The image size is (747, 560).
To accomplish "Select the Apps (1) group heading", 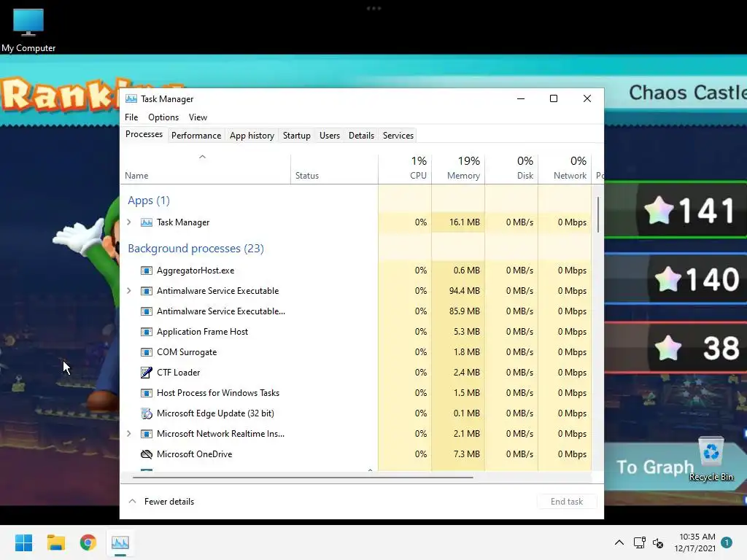I will [149, 201].
